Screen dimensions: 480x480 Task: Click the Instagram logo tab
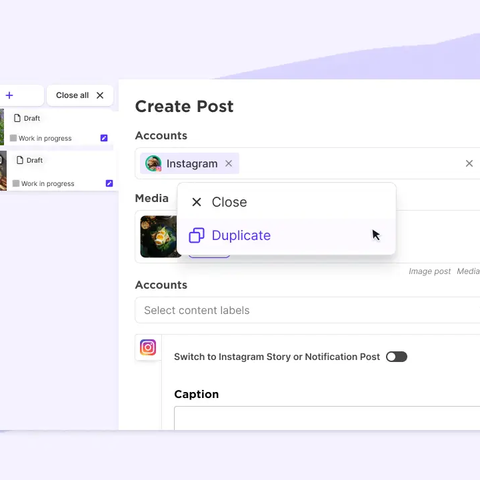coord(148,347)
